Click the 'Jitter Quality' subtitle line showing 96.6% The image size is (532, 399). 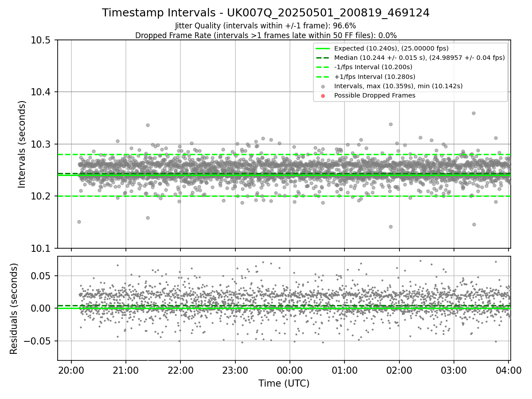click(x=266, y=26)
